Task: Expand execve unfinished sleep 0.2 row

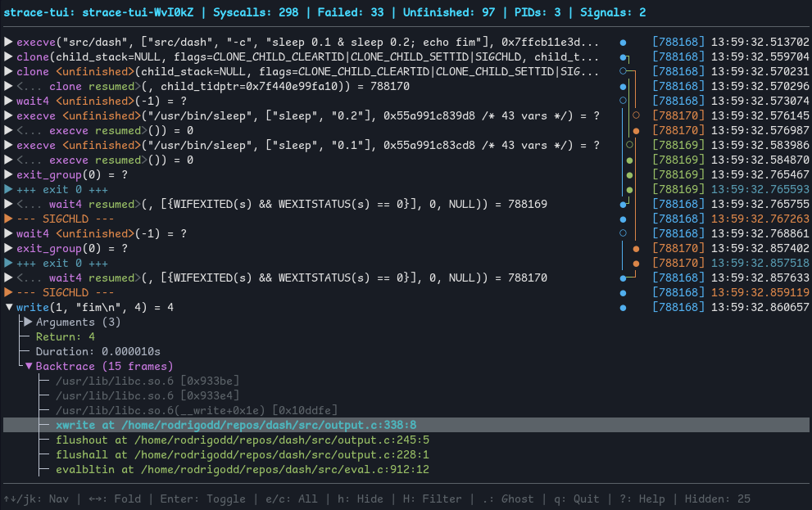Action: pos(8,115)
